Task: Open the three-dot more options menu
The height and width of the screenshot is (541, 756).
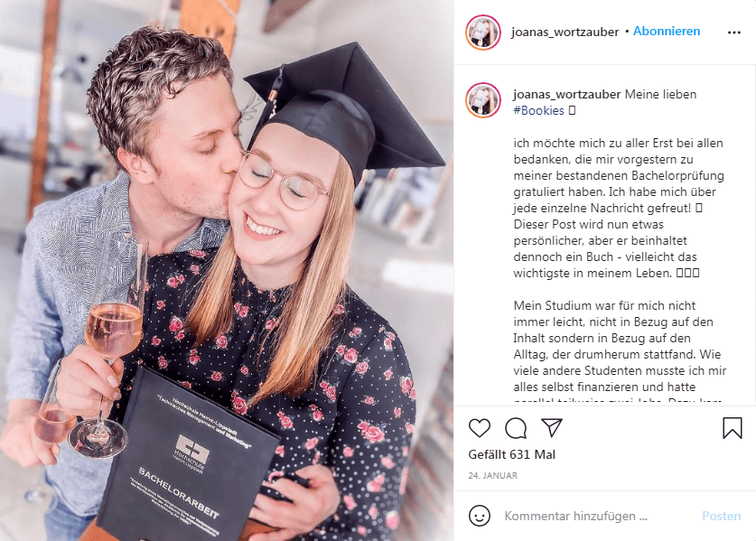Action: (x=733, y=33)
